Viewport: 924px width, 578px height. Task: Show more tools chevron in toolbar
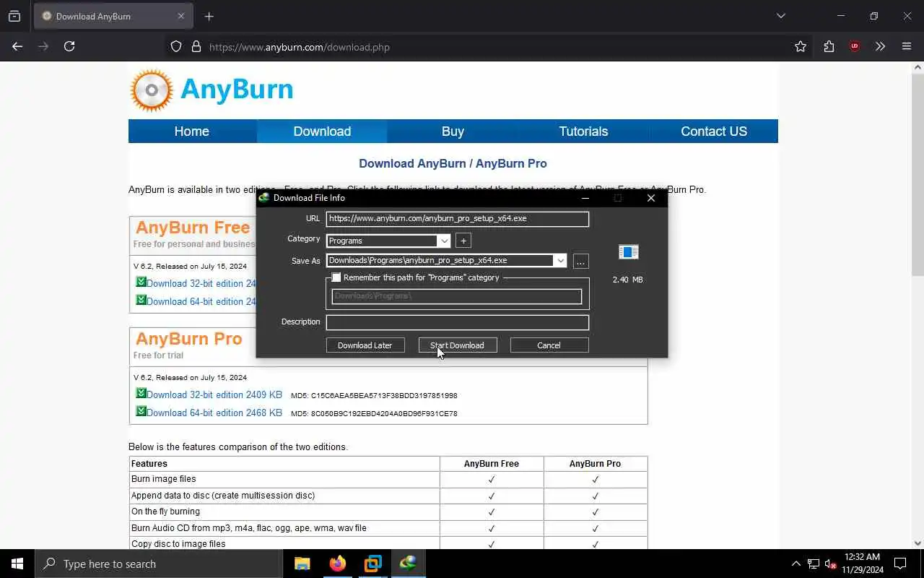click(x=880, y=46)
